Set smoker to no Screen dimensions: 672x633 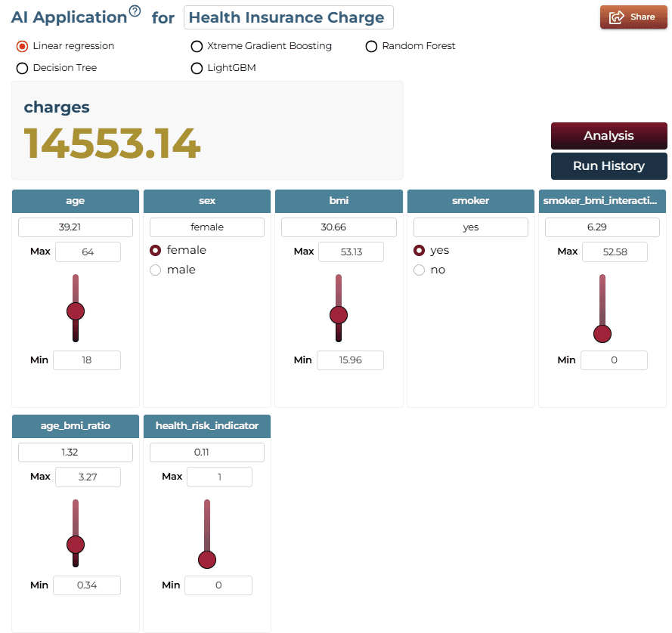click(419, 270)
